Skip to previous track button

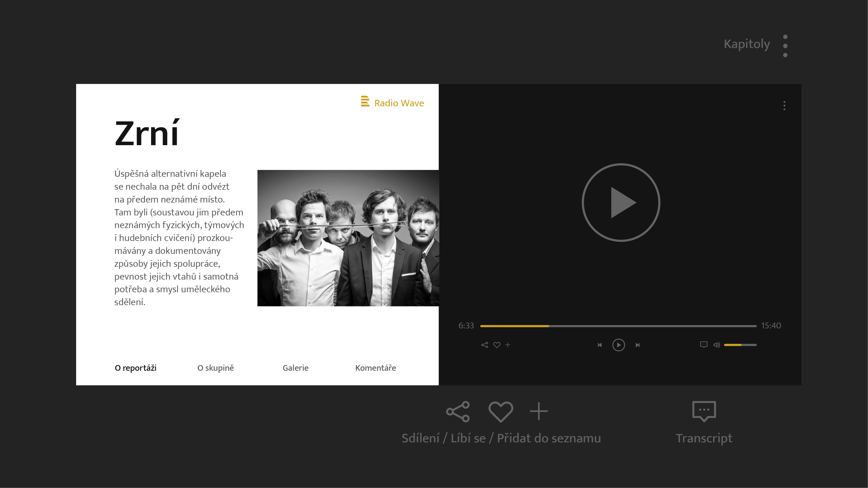(x=600, y=345)
